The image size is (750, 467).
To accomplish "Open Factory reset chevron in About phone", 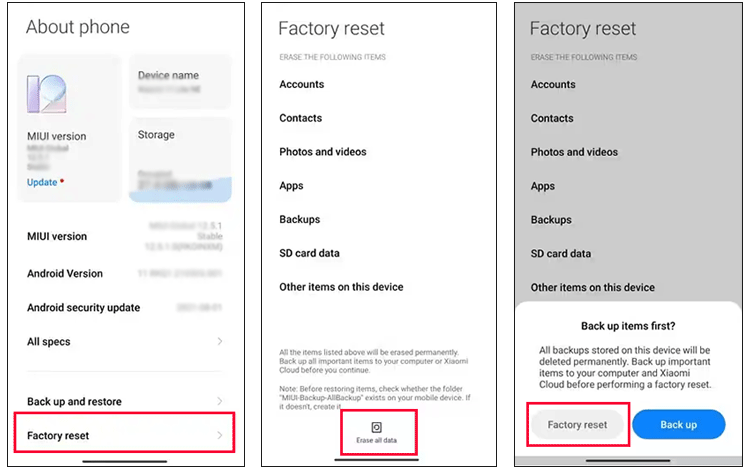I will [220, 435].
